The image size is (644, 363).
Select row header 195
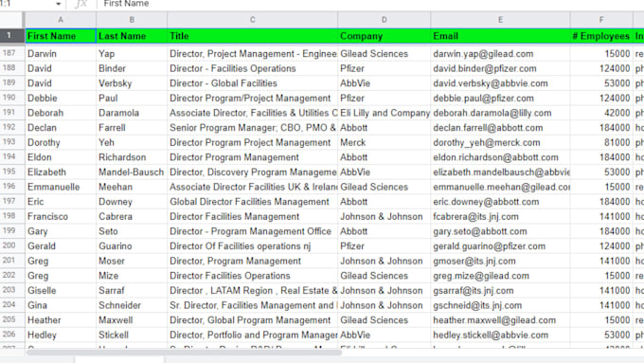click(12, 172)
